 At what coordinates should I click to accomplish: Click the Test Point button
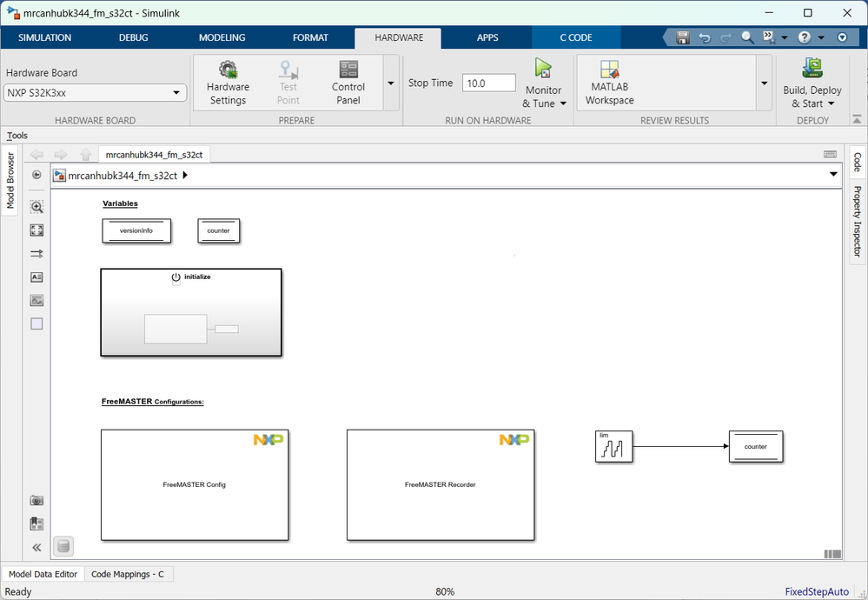pos(288,83)
